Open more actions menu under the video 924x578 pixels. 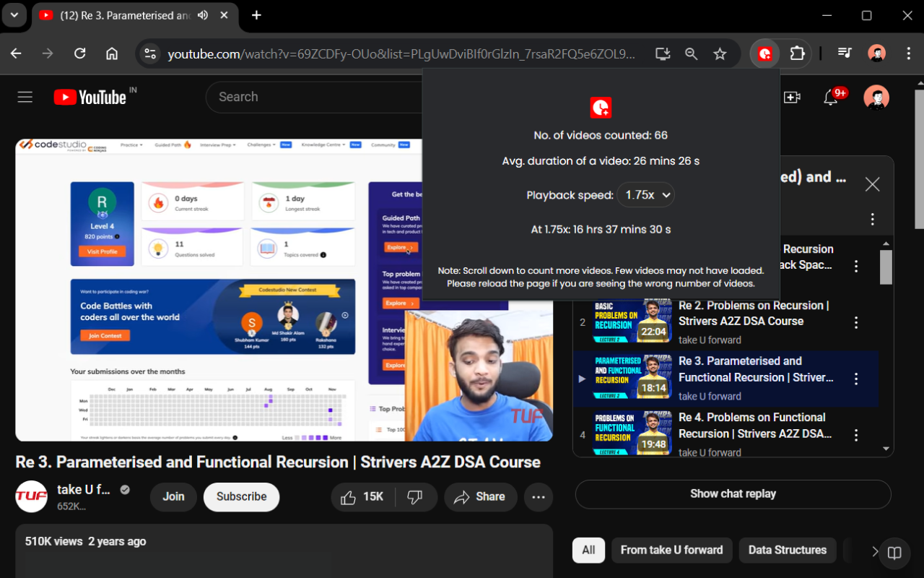(539, 496)
